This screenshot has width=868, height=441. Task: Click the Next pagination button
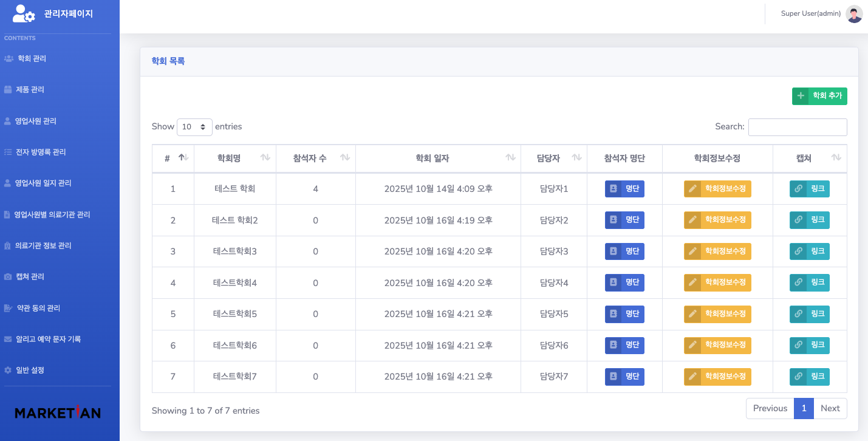coord(830,408)
